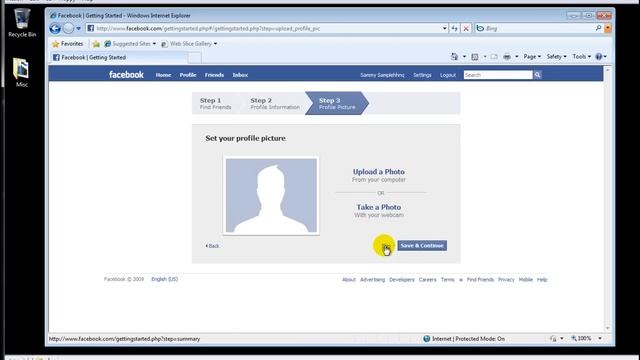
Task: Click the Home toolbar icon
Action: coord(454,57)
